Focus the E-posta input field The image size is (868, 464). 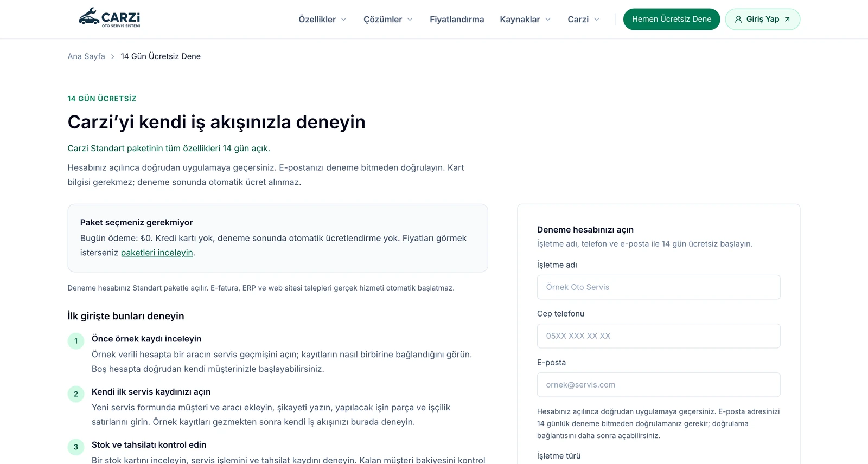click(659, 385)
